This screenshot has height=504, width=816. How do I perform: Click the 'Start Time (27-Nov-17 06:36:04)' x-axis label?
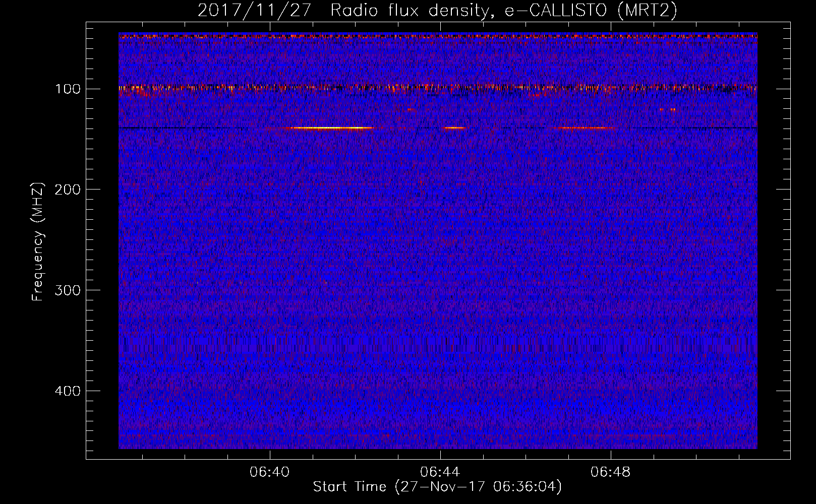point(437,487)
